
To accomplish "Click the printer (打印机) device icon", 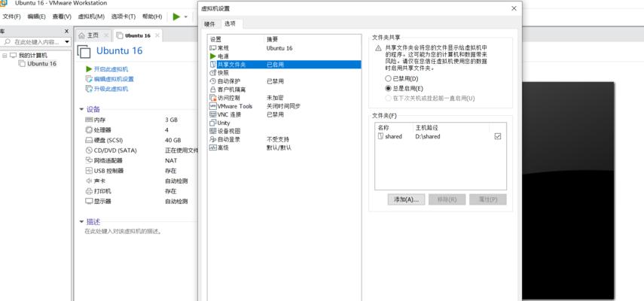I will 89,191.
